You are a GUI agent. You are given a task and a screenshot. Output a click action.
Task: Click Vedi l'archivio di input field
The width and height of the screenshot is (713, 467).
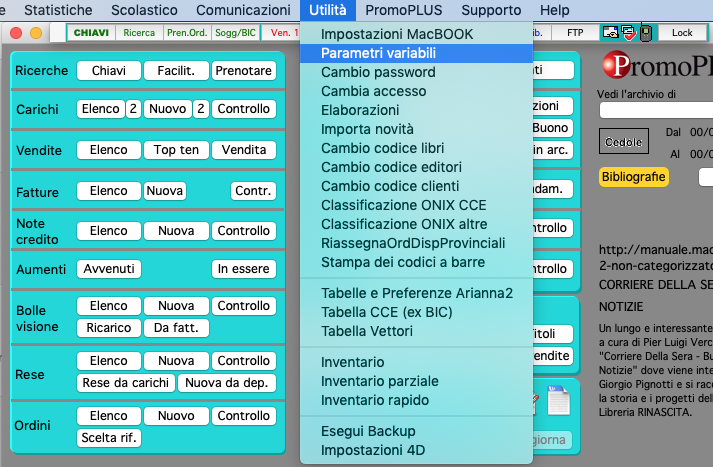point(655,110)
